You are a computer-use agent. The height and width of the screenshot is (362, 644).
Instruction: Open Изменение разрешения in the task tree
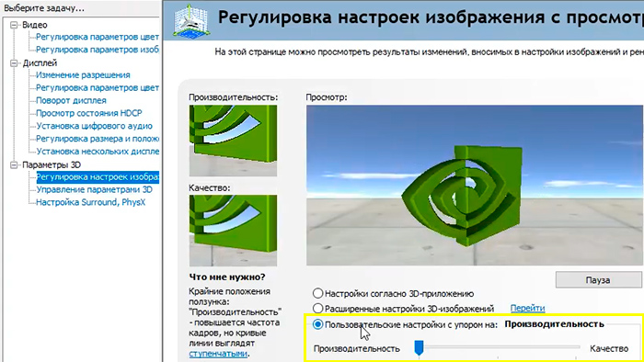(83, 75)
